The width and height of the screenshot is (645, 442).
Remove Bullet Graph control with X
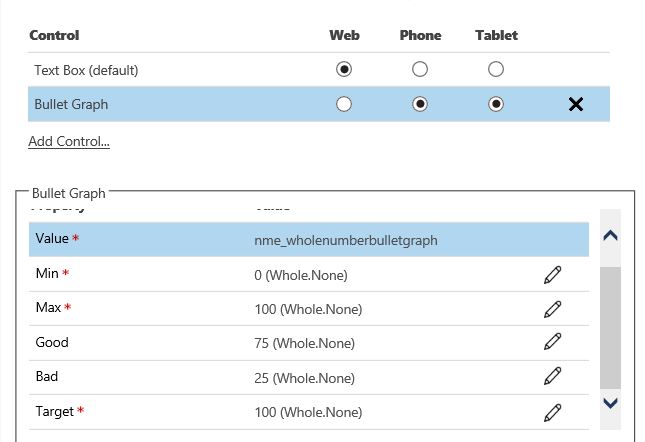[576, 104]
